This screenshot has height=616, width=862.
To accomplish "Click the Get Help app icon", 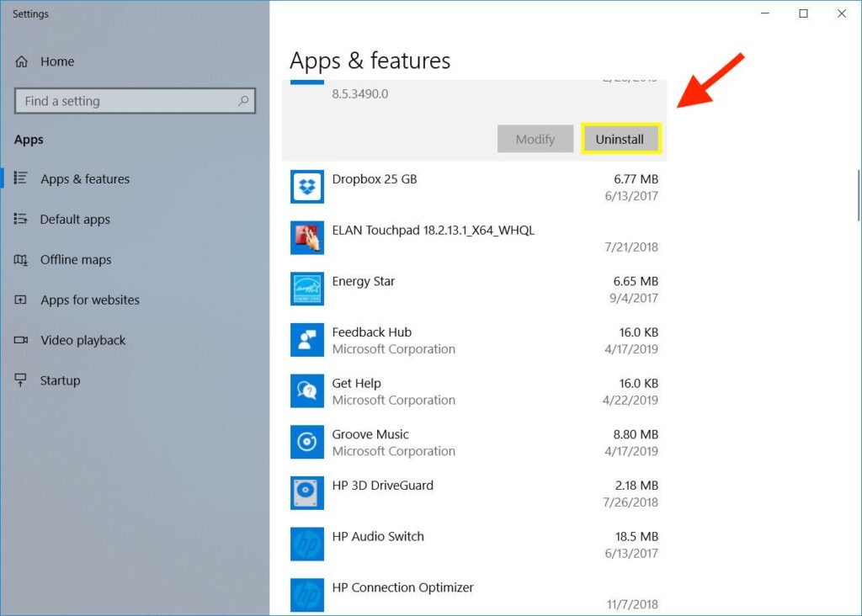I will tap(307, 391).
